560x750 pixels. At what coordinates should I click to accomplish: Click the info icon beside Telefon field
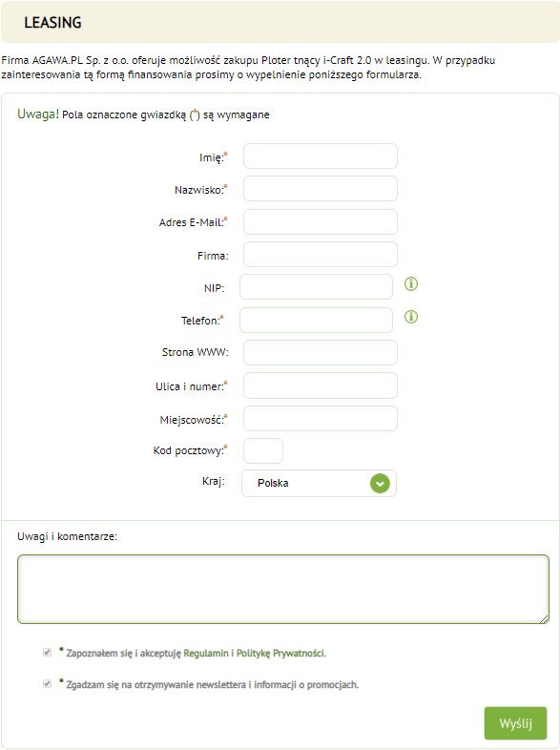point(411,317)
